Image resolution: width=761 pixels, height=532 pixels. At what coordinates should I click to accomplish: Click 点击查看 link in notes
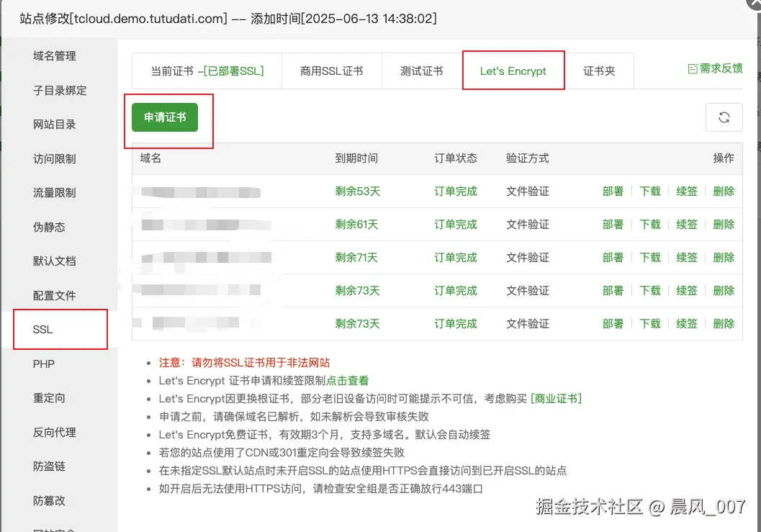[348, 381]
